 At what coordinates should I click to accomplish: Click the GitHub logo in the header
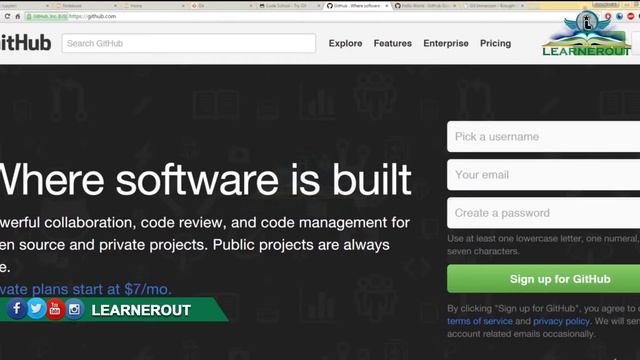pos(25,43)
